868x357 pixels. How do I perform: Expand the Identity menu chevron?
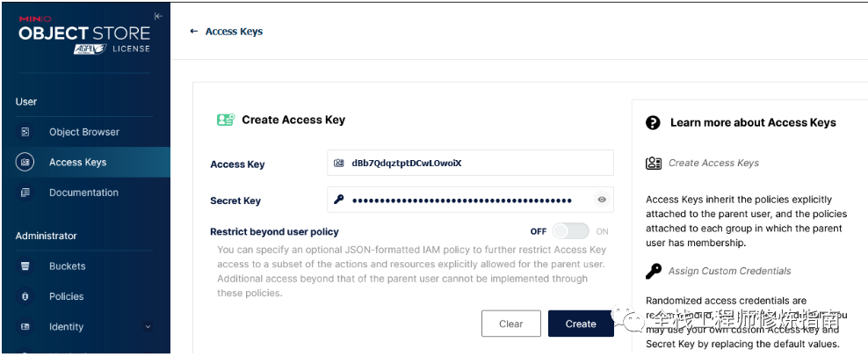click(148, 327)
